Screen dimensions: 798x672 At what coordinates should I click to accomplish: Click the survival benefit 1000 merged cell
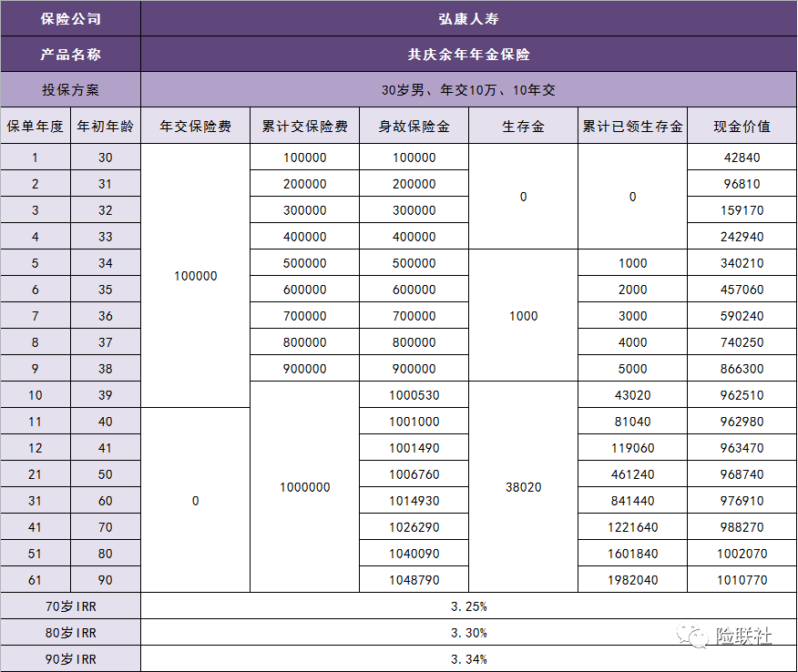click(x=523, y=316)
